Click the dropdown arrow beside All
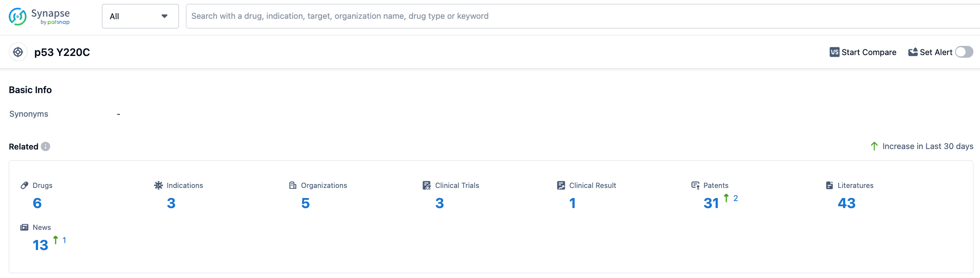 tap(164, 16)
